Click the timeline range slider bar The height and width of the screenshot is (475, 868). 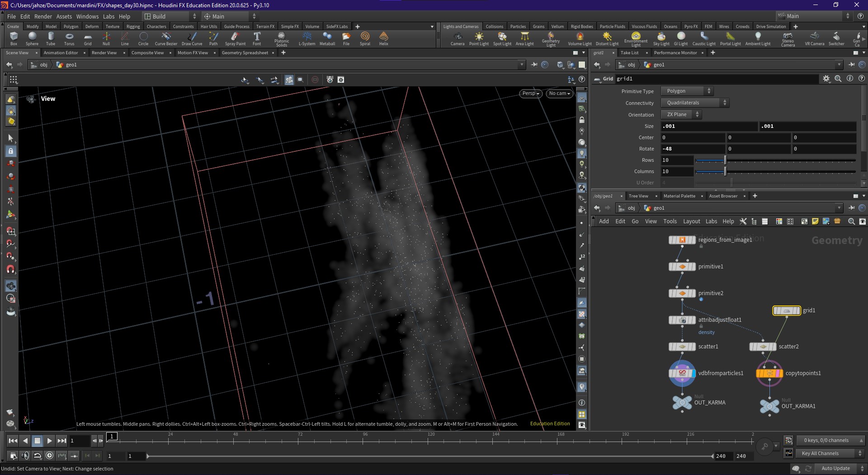pyautogui.click(x=429, y=456)
